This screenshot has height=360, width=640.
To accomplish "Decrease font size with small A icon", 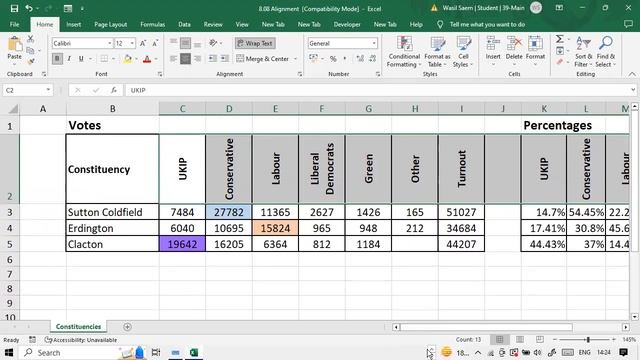I will 155,43.
